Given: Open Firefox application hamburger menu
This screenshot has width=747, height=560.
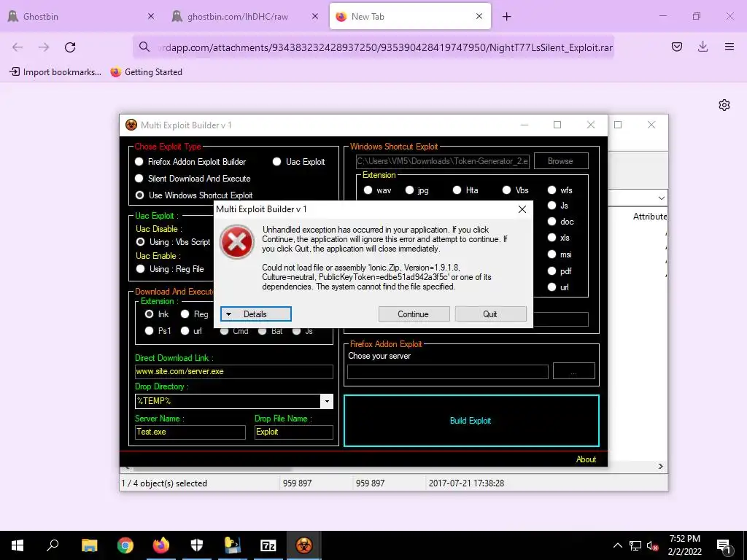Looking at the screenshot, I should tap(729, 47).
